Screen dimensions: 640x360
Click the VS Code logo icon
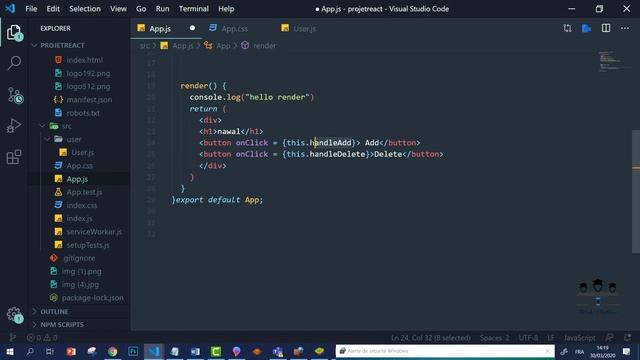click(x=10, y=8)
